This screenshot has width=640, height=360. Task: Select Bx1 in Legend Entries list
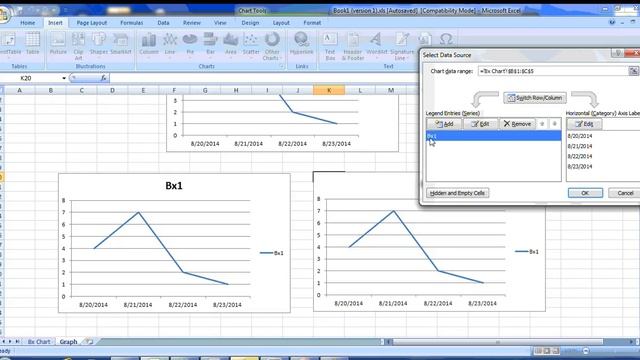[493, 136]
